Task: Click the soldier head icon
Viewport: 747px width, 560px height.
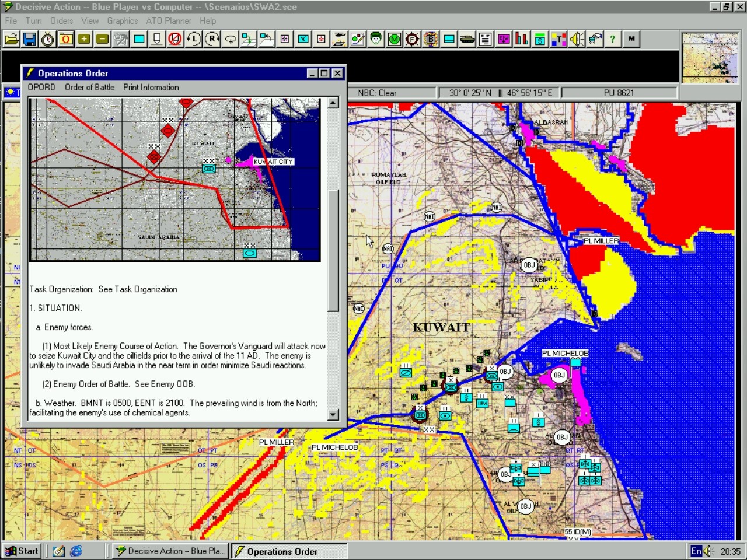Action: pyautogui.click(x=376, y=39)
